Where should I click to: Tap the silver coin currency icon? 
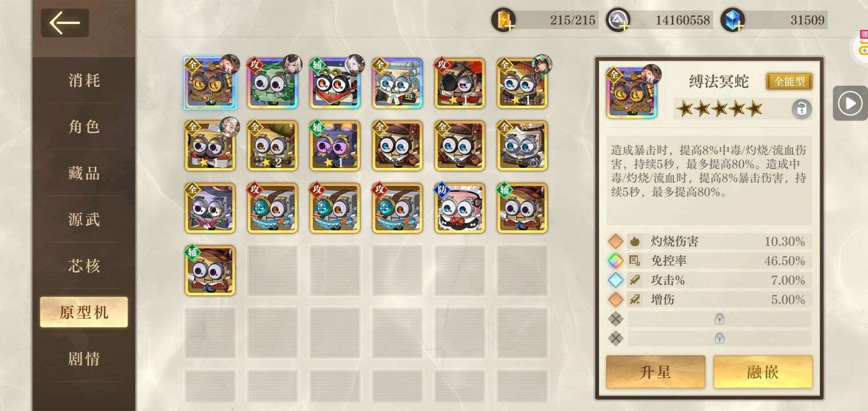coord(618,20)
